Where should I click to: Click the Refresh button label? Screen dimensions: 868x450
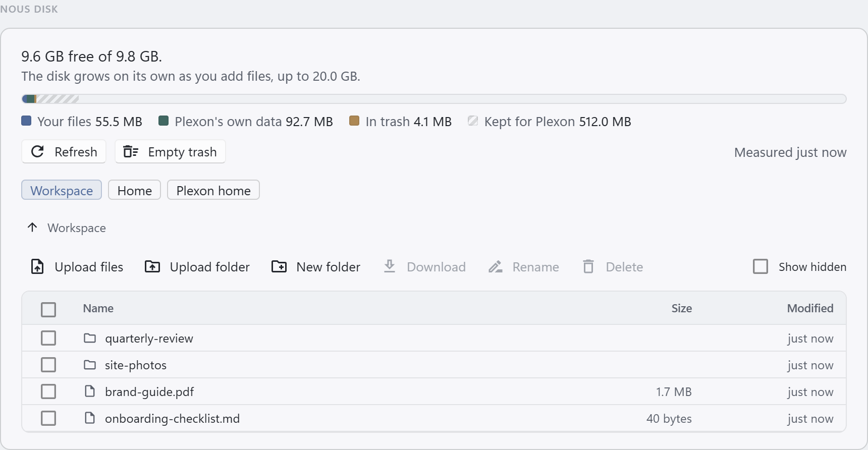tap(76, 152)
